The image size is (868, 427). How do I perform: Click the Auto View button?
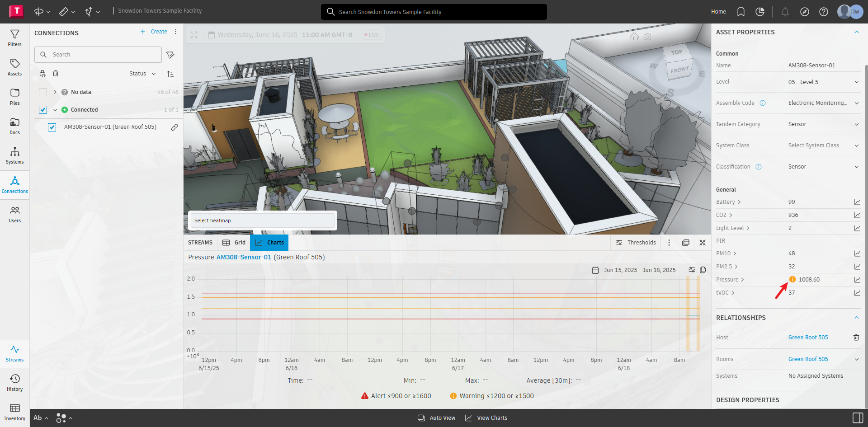pyautogui.click(x=437, y=418)
